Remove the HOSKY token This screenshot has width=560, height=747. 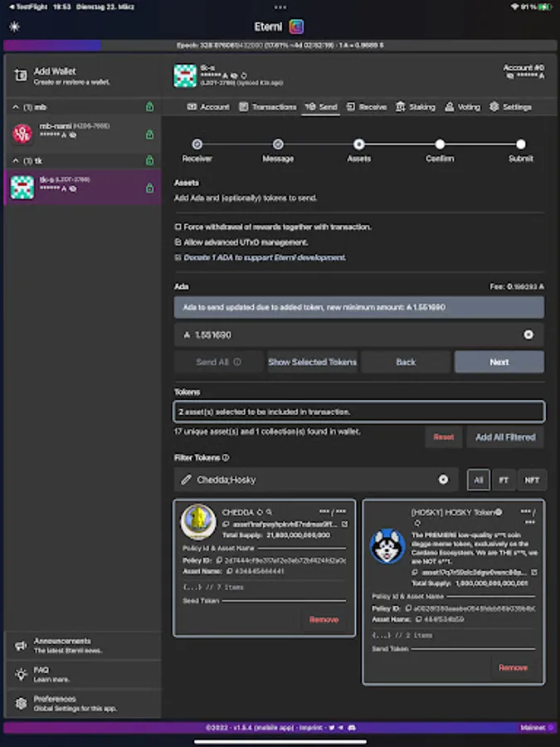[513, 667]
